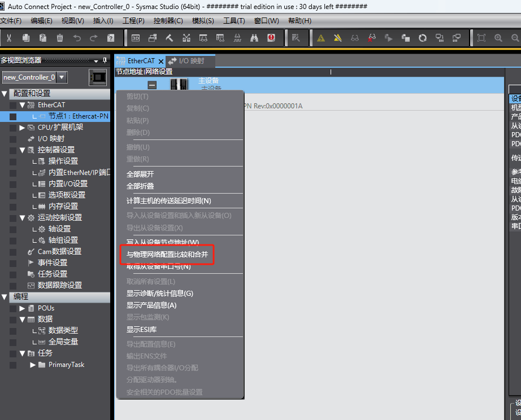
Task: Click the Cut scissors toolbar icon
Action: click(9, 38)
